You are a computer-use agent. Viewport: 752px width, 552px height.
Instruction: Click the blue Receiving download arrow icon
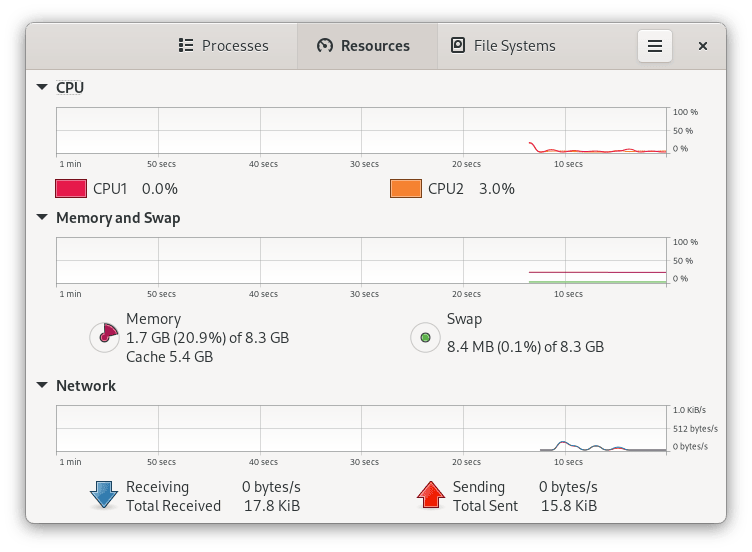click(x=104, y=495)
